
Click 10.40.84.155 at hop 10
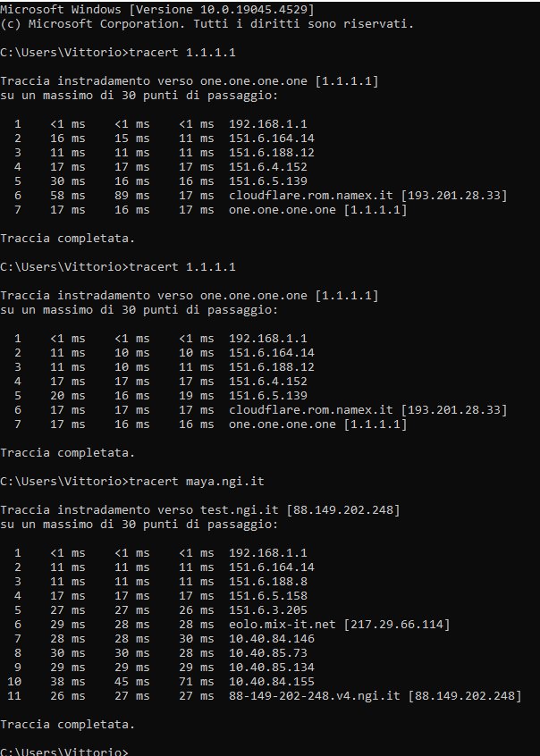click(x=271, y=682)
